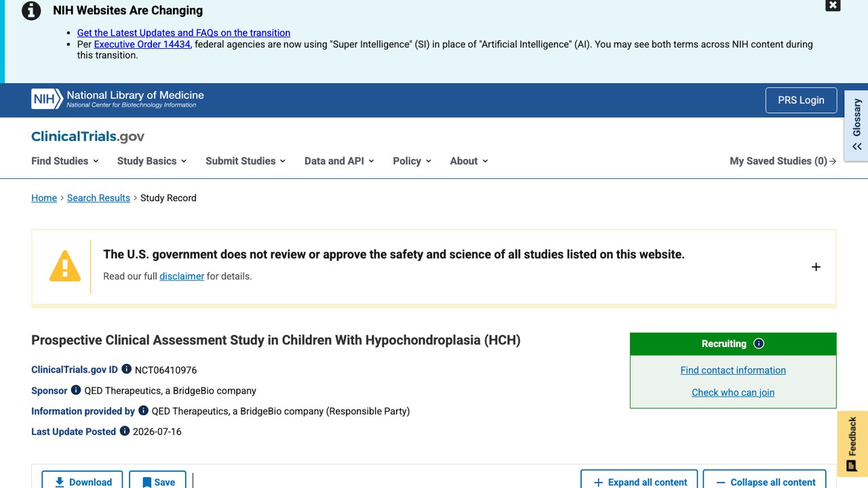The image size is (868, 488).
Task: Click the My Saved Studies arrow icon
Action: point(833,161)
